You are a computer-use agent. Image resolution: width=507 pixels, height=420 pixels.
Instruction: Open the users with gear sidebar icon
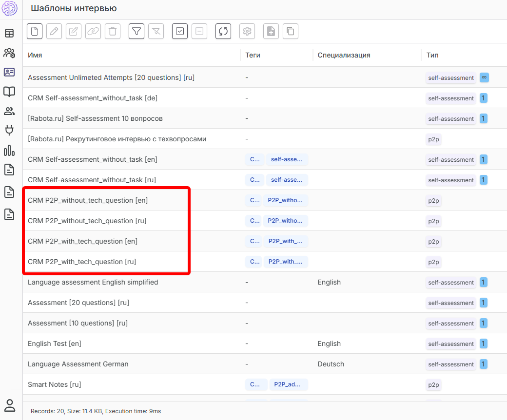[9, 53]
